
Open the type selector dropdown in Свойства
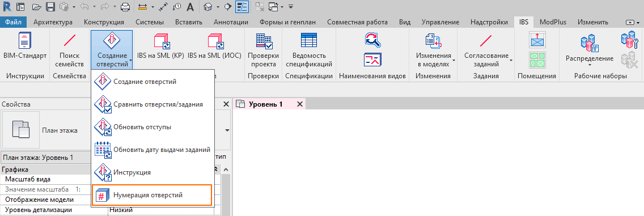(227, 130)
